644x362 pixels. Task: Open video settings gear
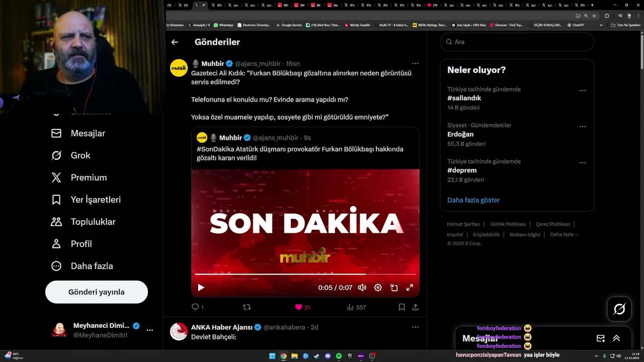[378, 288]
